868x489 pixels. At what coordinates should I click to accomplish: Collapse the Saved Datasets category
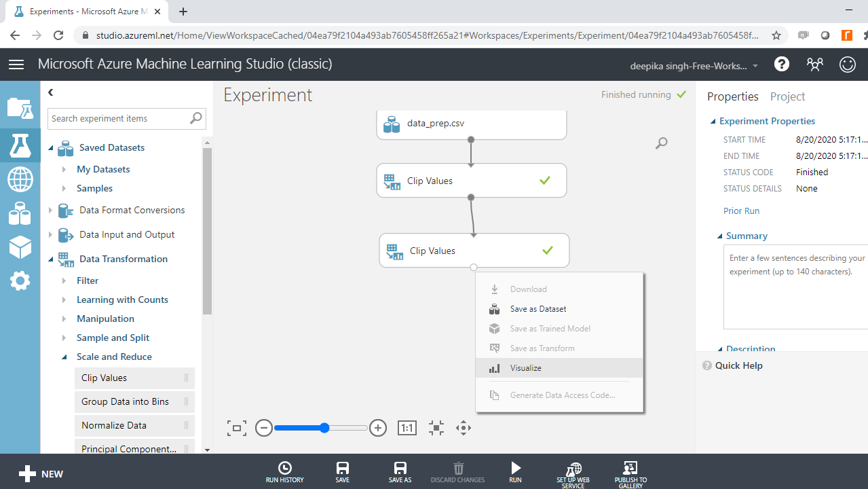(51, 148)
